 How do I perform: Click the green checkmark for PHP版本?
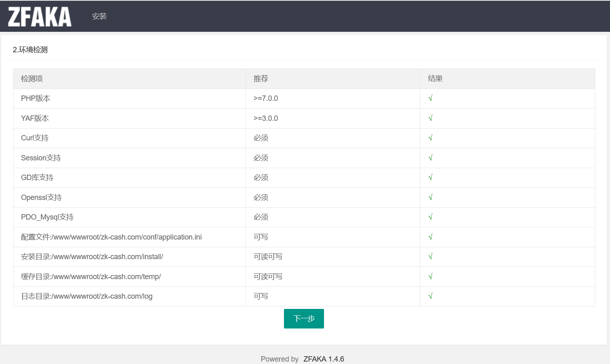point(430,98)
